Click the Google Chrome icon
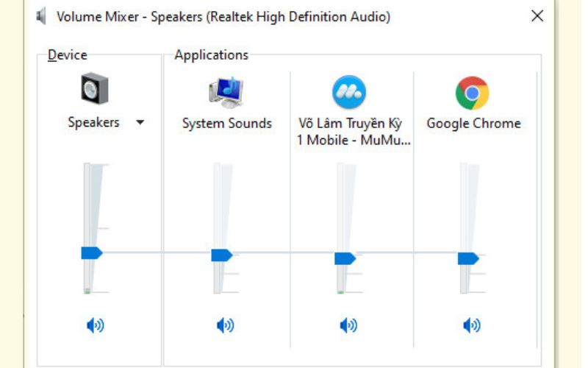The width and height of the screenshot is (588, 368). coord(473,93)
